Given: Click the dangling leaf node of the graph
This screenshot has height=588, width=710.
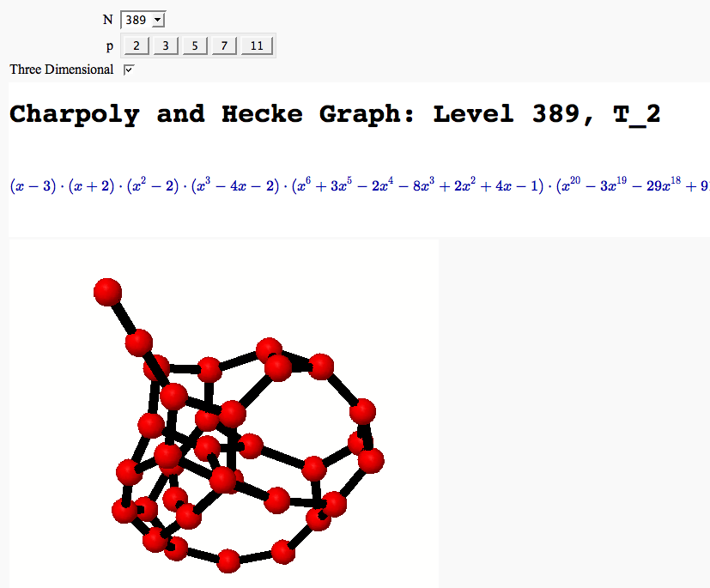Looking at the screenshot, I should (x=108, y=292).
